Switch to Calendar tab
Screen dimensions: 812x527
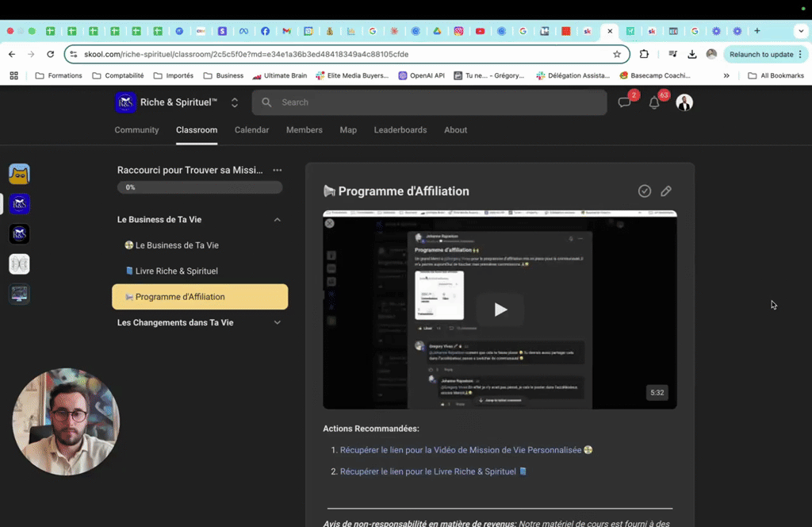(x=251, y=130)
